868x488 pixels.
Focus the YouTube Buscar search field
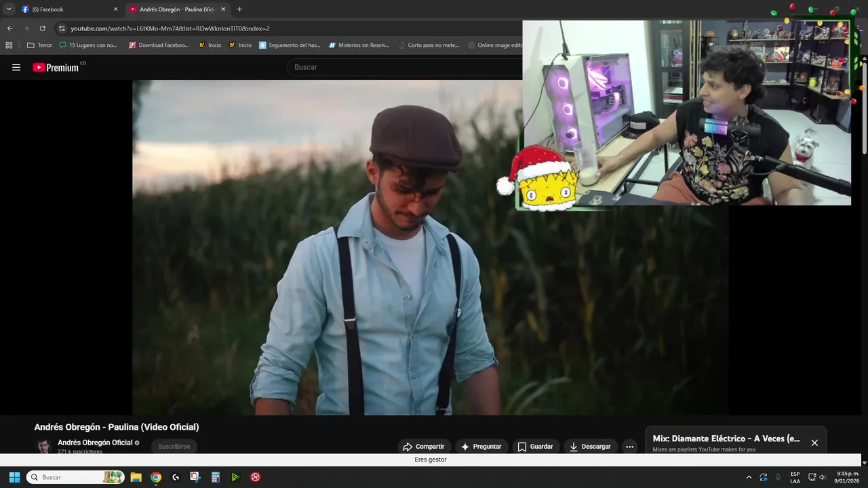point(406,67)
